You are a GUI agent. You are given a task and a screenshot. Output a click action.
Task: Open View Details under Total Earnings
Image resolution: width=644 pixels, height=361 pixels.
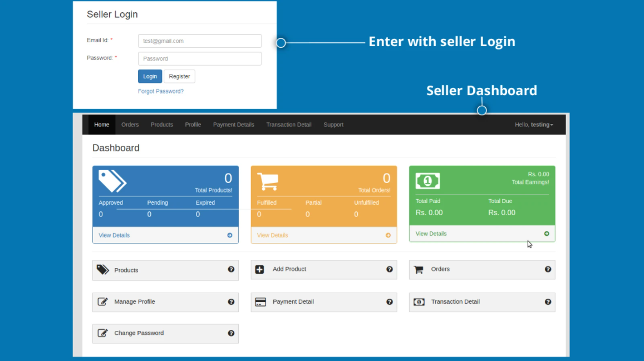(x=431, y=234)
